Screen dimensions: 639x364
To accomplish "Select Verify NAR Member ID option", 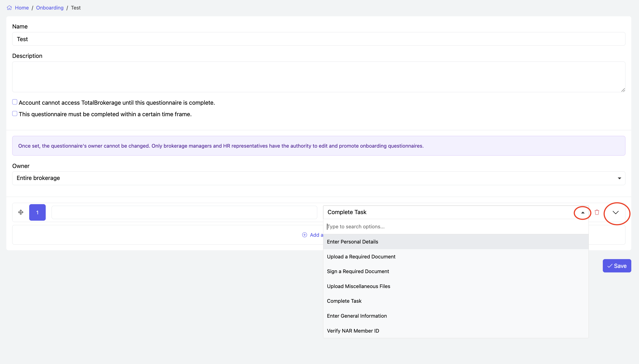I will [x=353, y=331].
